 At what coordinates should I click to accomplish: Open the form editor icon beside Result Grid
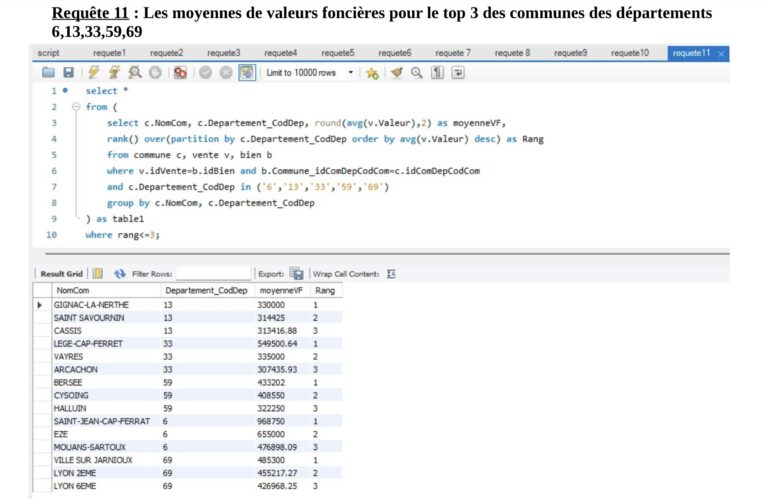pyautogui.click(x=97, y=273)
